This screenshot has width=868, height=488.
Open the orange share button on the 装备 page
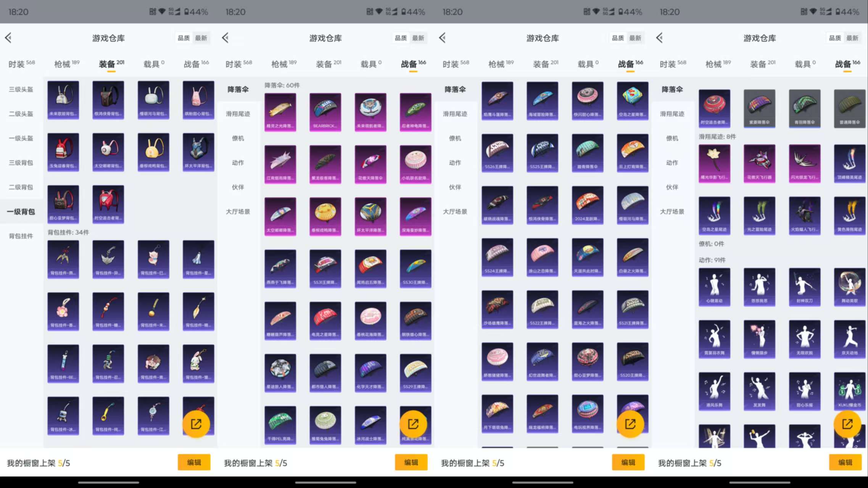pyautogui.click(x=196, y=424)
